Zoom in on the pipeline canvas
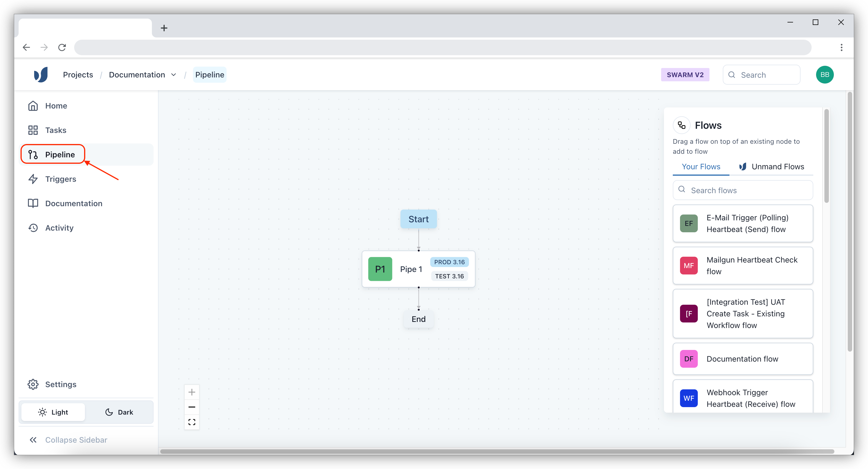Screen dimensions: 868x469 [x=192, y=392]
